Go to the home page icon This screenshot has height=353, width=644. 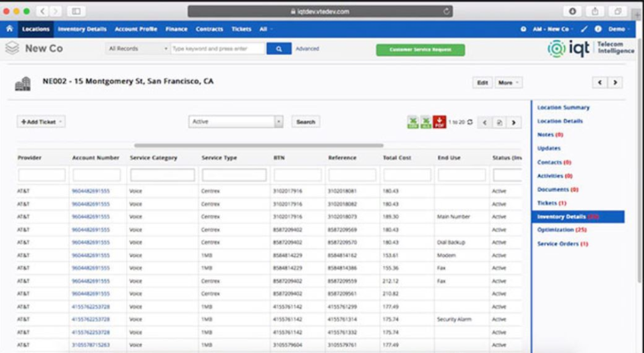pyautogui.click(x=9, y=29)
